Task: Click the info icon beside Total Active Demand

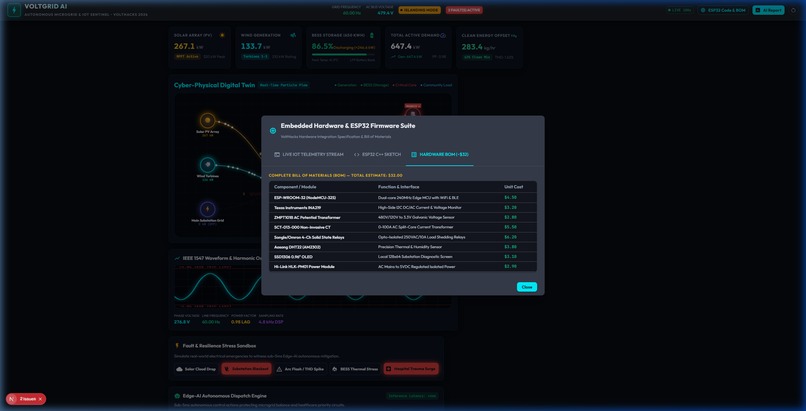Action: (443, 35)
